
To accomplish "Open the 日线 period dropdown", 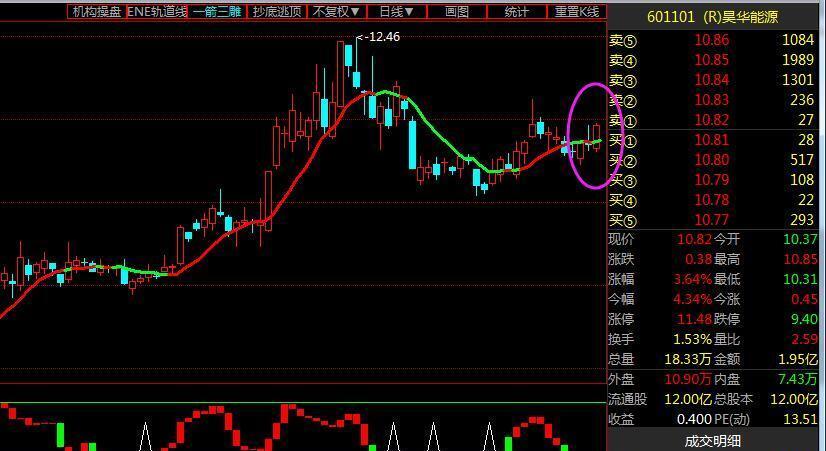I will click(397, 12).
